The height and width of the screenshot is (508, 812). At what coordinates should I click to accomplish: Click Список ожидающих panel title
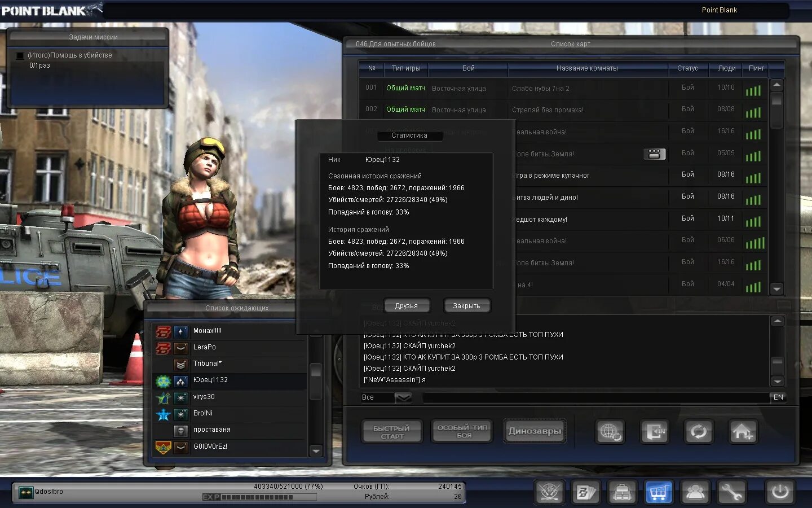(x=237, y=308)
